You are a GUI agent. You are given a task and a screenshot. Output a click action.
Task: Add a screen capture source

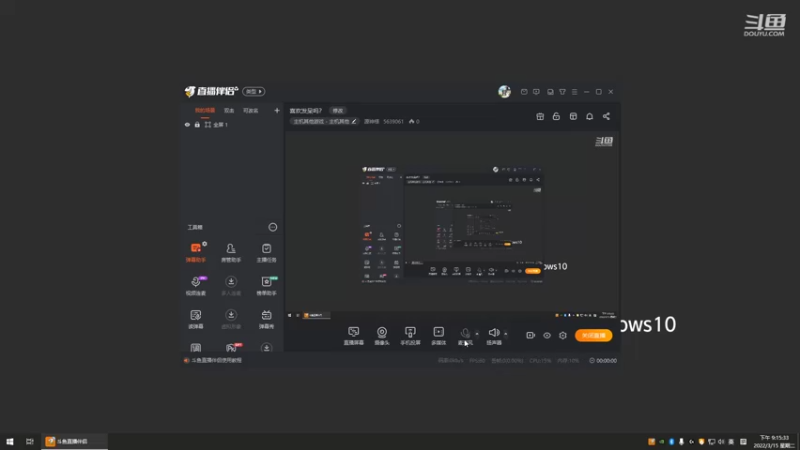tap(354, 336)
